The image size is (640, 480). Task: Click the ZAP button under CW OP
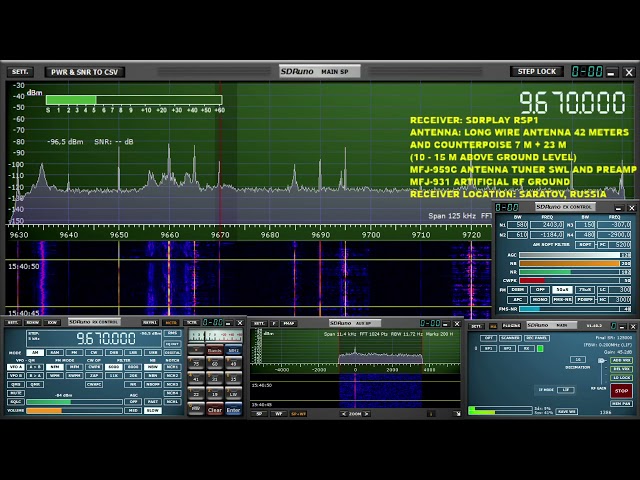pos(94,376)
